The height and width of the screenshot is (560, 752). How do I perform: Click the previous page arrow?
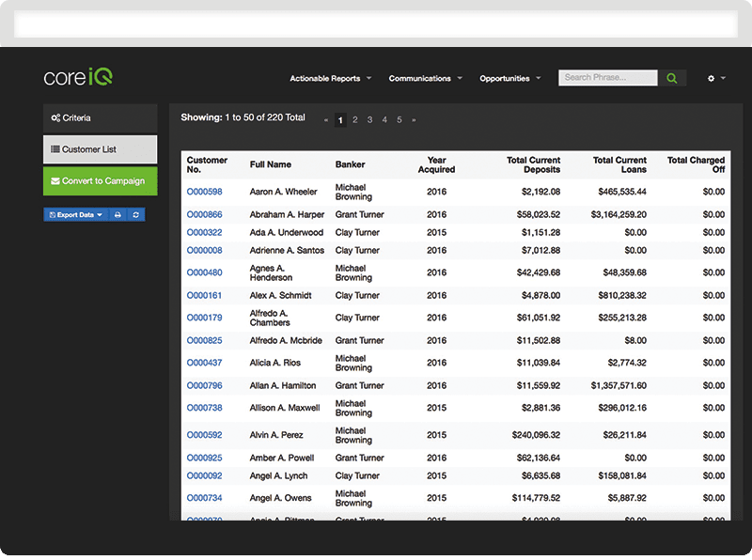pos(326,120)
